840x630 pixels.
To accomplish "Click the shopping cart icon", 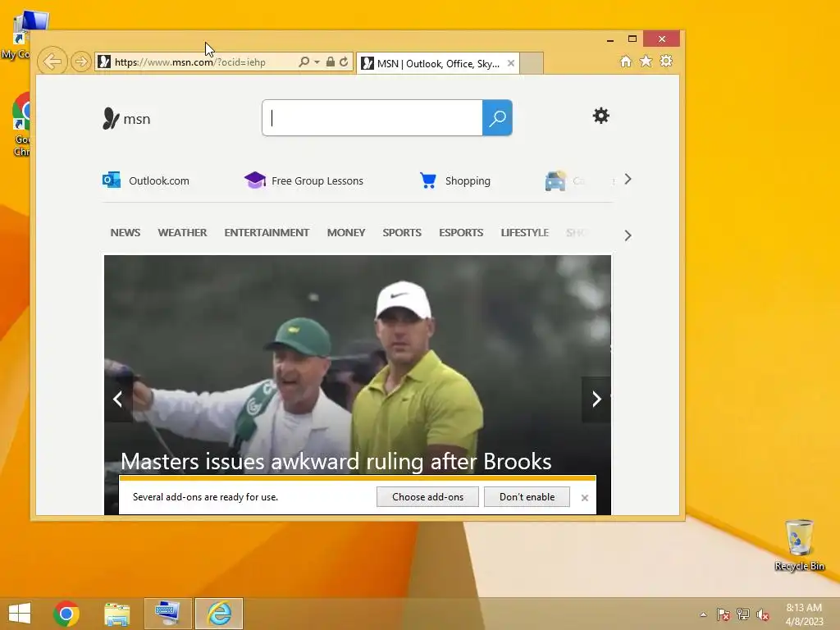I will pos(428,180).
